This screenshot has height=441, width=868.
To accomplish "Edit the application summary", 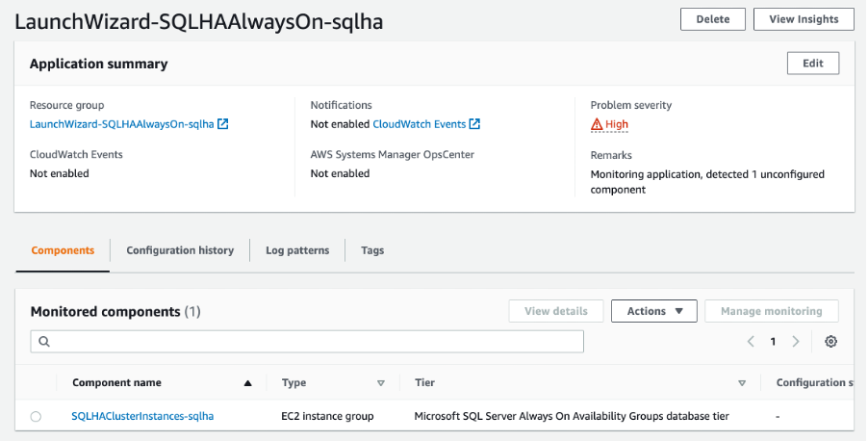I will (x=812, y=64).
